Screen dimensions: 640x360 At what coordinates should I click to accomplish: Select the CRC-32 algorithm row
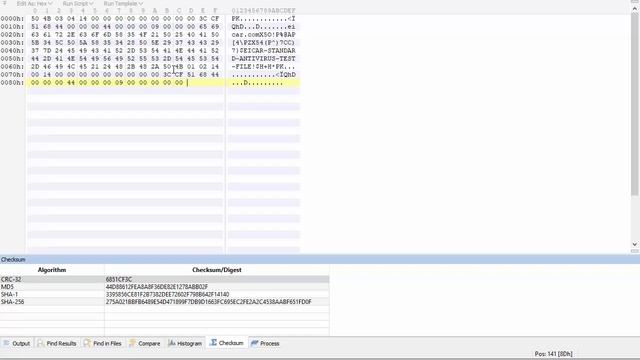click(164, 280)
